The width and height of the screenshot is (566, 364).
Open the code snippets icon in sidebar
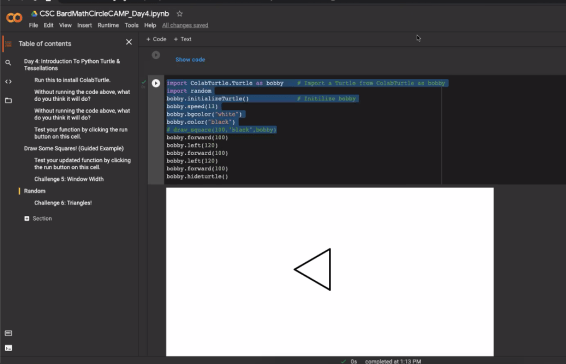[x=8, y=82]
